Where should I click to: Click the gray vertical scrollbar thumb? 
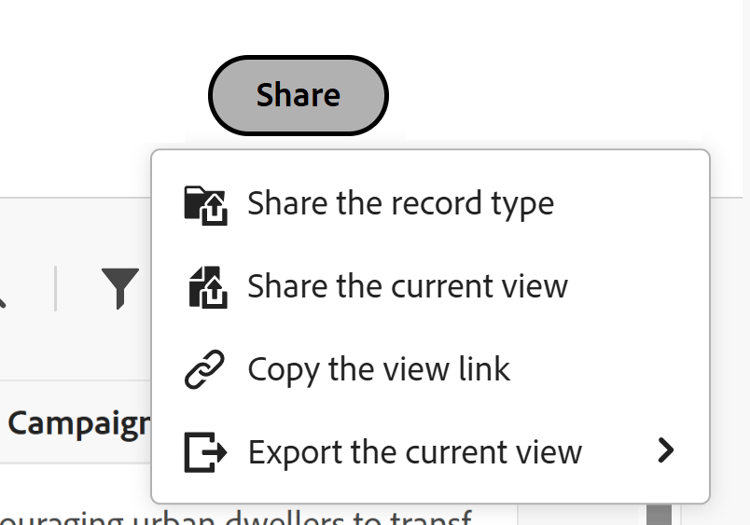pos(659,514)
